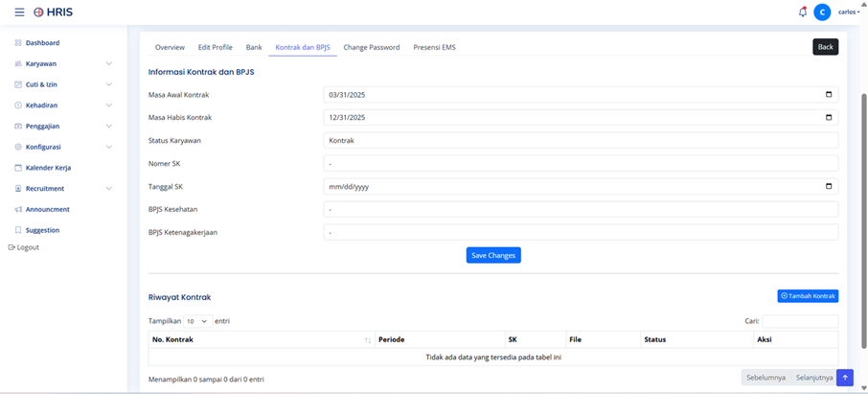Open the Change Password tab
The width and height of the screenshot is (868, 394).
(x=372, y=48)
